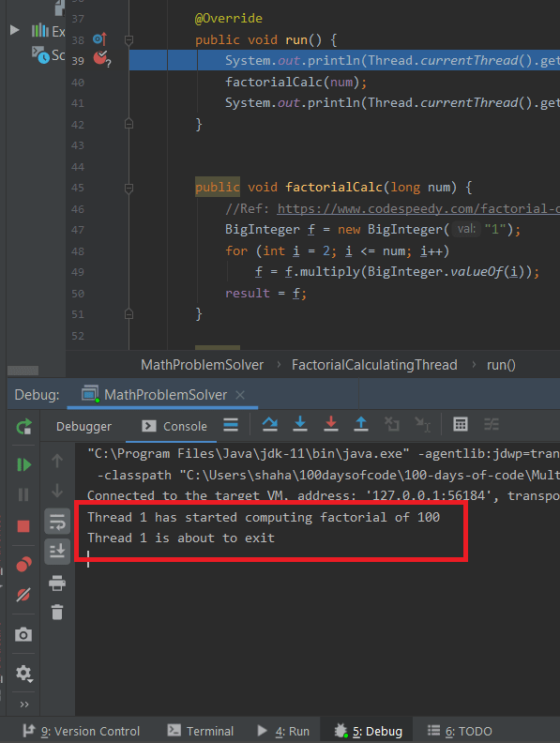Click the override gutter icon on line 38
This screenshot has width=560, height=743.
pos(100,38)
